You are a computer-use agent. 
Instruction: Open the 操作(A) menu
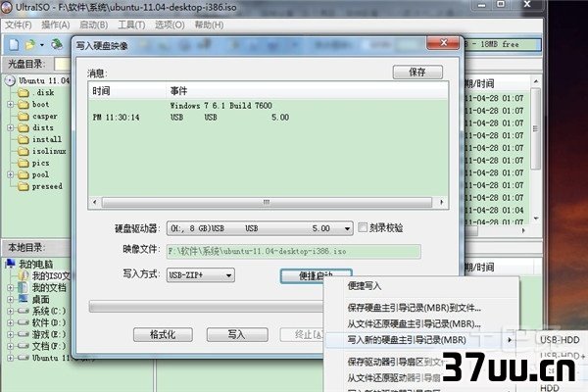click(x=56, y=25)
